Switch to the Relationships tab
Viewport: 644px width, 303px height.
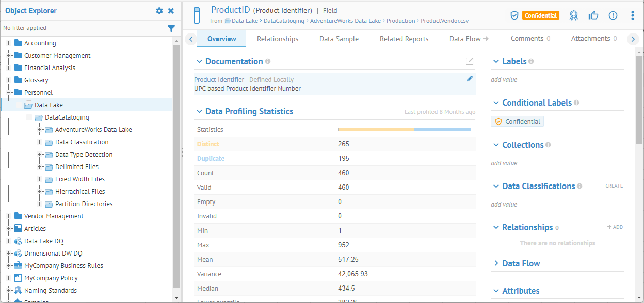pos(278,39)
